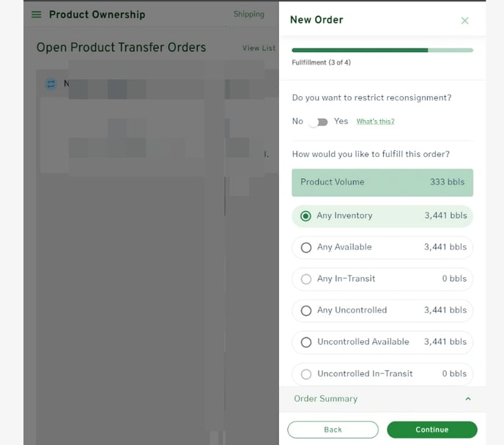Click the Product Ownership page title
This screenshot has height=445, width=504.
tap(97, 15)
